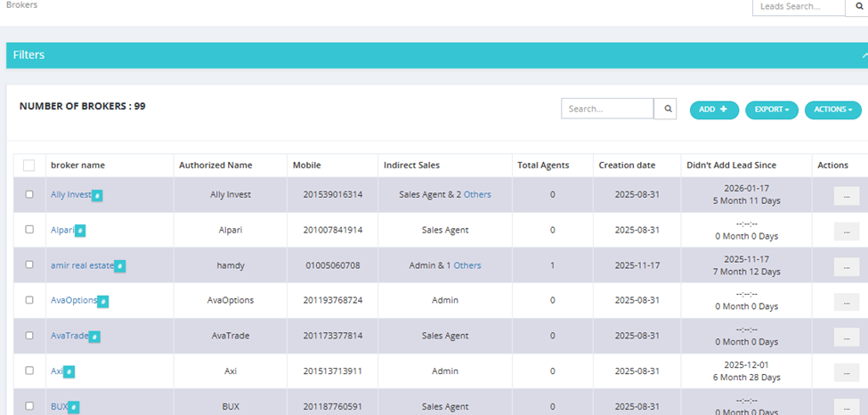
Task: Open row actions menu for AvaOptions
Action: [x=847, y=302]
